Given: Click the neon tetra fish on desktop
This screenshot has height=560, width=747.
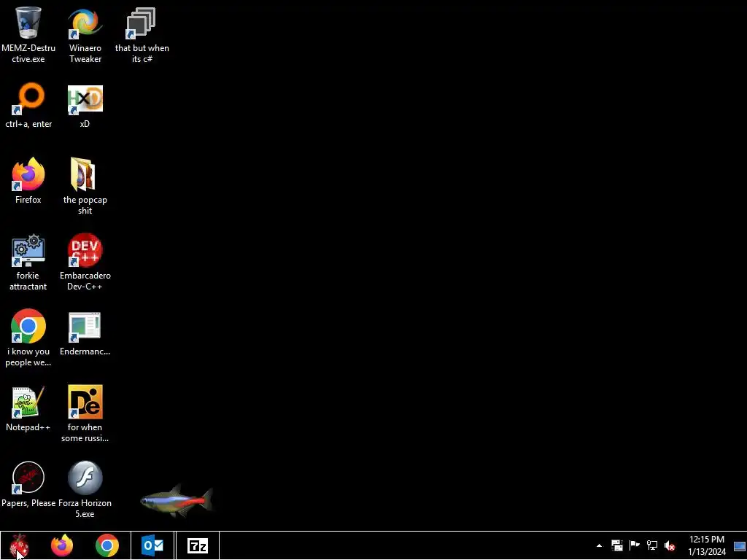Looking at the screenshot, I should tap(177, 501).
